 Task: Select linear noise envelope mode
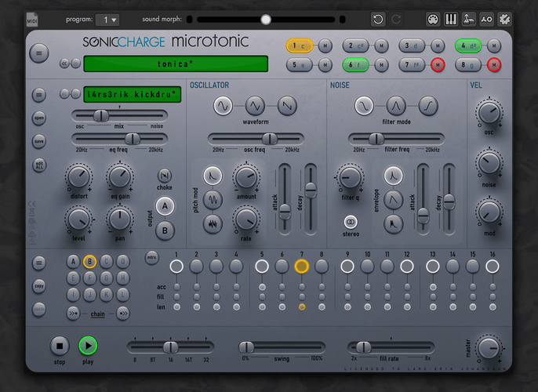tap(393, 200)
